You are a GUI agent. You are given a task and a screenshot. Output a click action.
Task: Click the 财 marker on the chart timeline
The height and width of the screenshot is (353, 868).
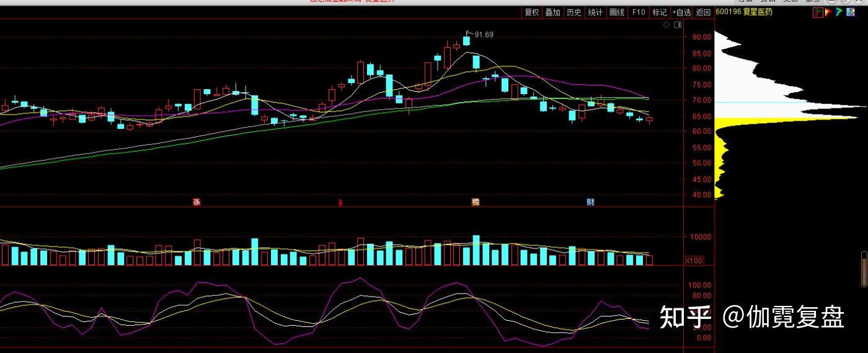[590, 202]
